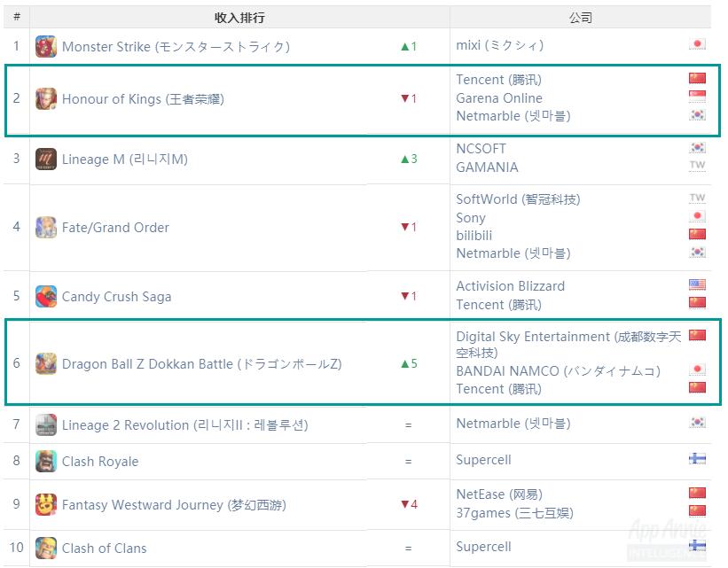Click the BANDAI NAMCO publisher link
Viewport: 728px width, 568px height.
pyautogui.click(x=558, y=371)
